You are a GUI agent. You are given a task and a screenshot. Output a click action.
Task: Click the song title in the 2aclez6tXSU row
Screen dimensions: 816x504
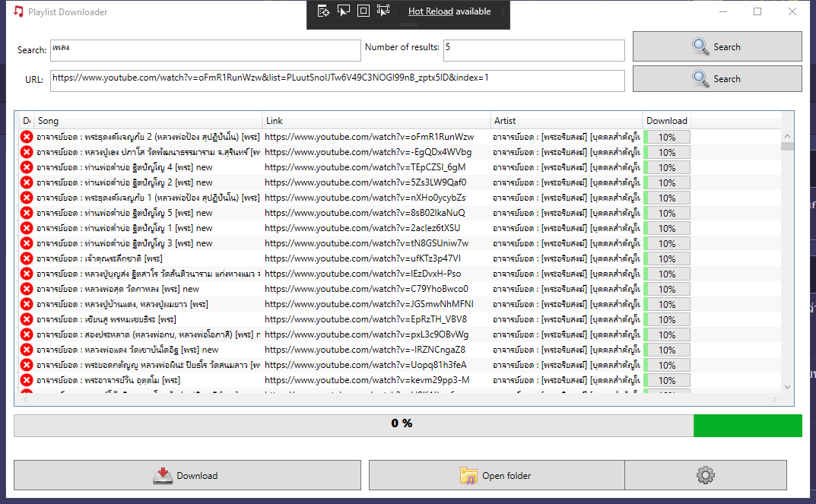click(x=125, y=228)
